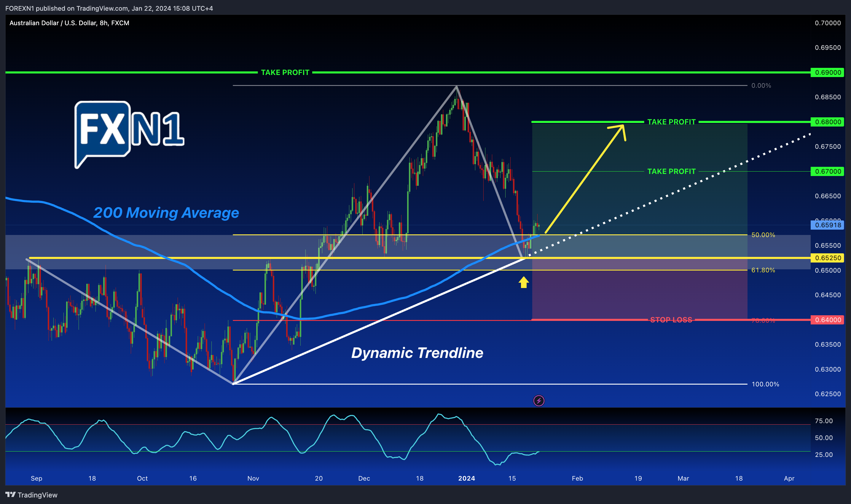The image size is (851, 504).
Task: Click the 0.00% Fibonacci level label
Action: 761,86
